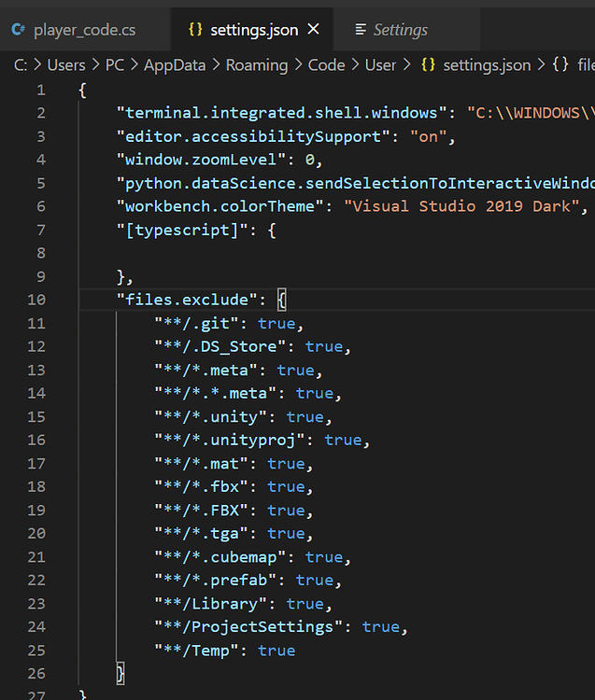Viewport: 595px width, 700px height.
Task: Click the "**/.git" pattern
Action: 196,324
